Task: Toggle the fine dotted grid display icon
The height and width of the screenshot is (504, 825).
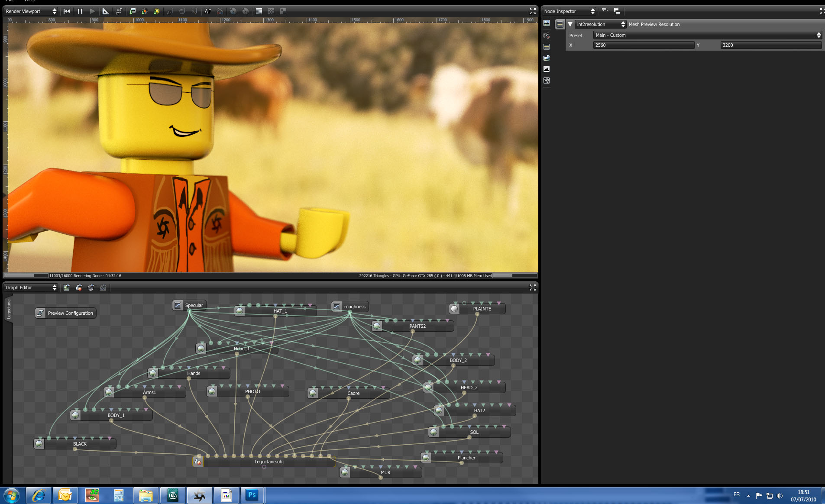Action: [259, 11]
